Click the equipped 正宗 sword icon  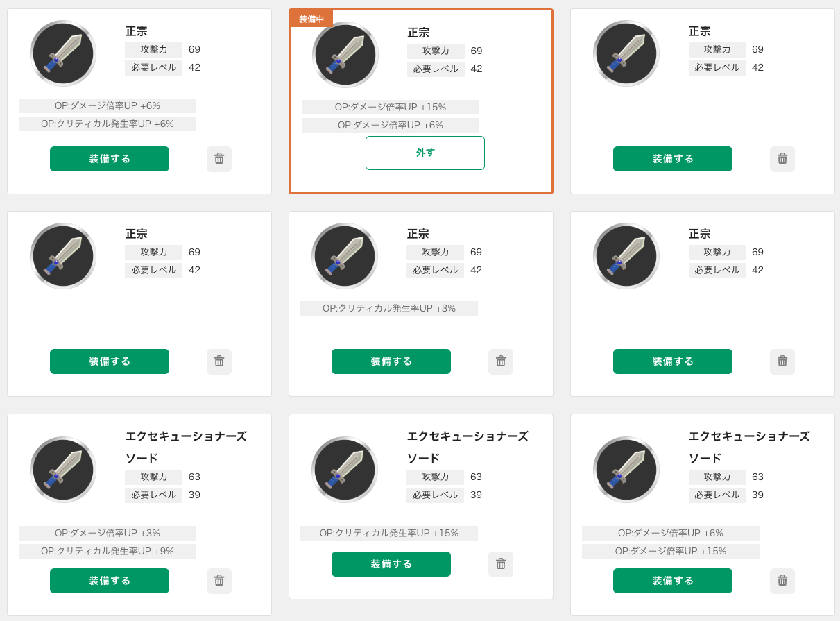pos(345,55)
